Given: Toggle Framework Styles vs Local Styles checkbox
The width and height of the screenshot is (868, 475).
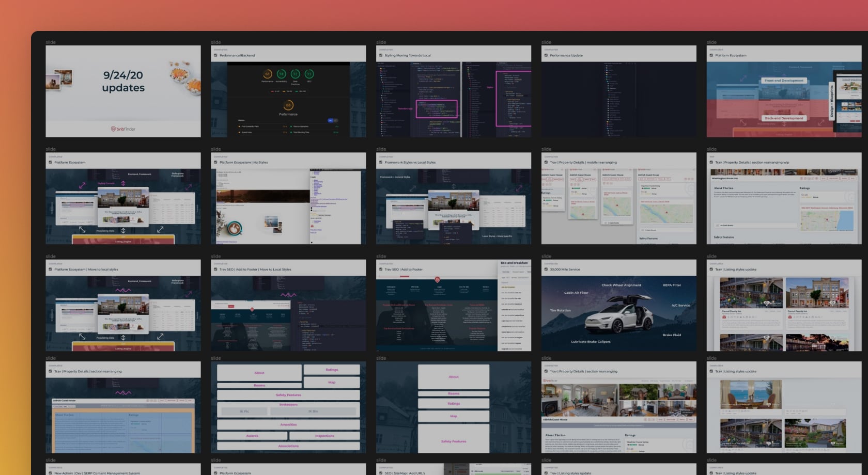Looking at the screenshot, I should 381,163.
